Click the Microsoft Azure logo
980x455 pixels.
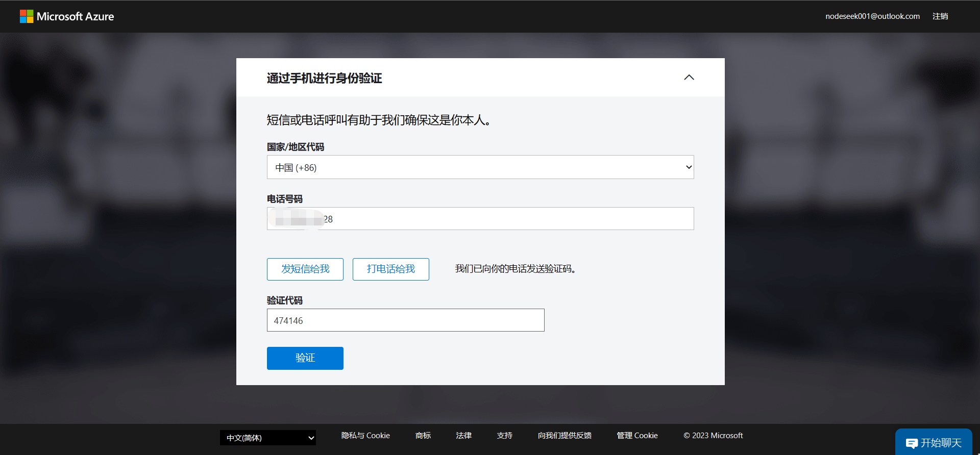tap(67, 16)
